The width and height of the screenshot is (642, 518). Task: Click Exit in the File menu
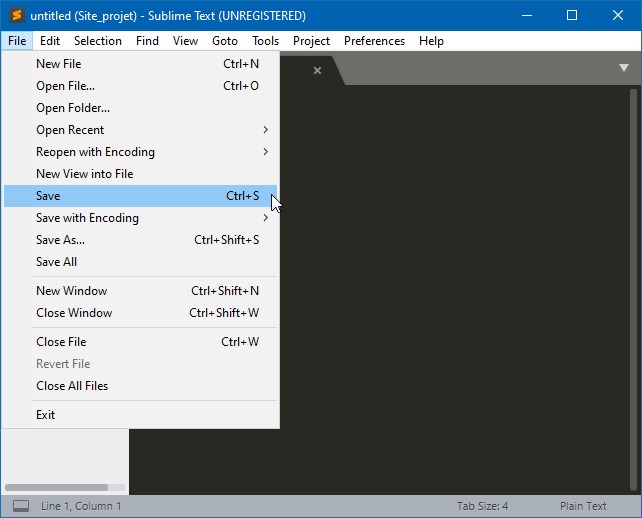(x=140, y=415)
